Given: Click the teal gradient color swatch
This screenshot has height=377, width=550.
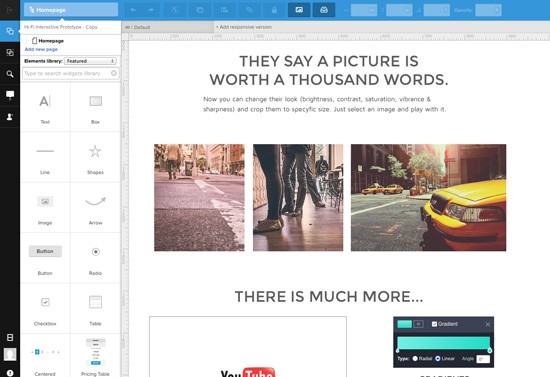Looking at the screenshot, I should (404, 324).
